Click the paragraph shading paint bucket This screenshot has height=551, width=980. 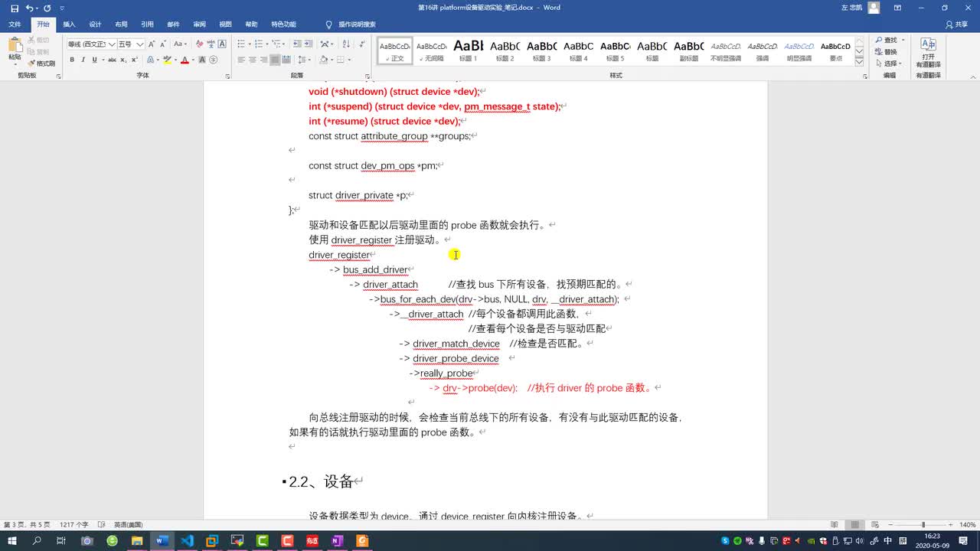click(324, 60)
